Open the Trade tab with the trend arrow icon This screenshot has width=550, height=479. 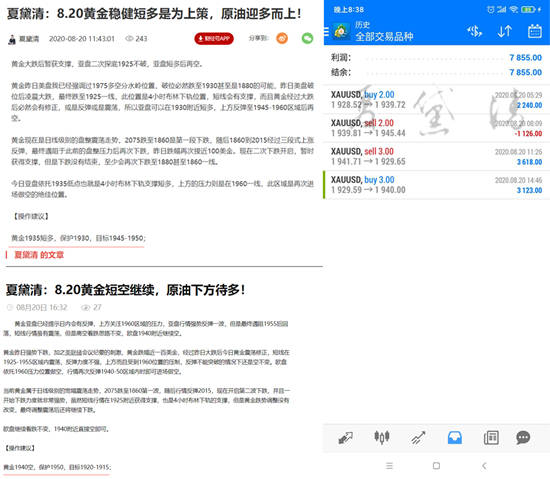[x=418, y=438]
